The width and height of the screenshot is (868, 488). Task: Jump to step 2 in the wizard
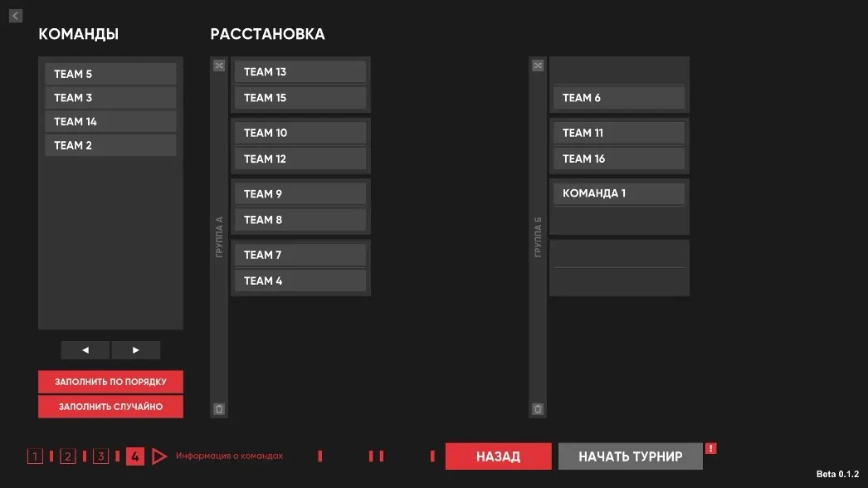pyautogui.click(x=67, y=456)
